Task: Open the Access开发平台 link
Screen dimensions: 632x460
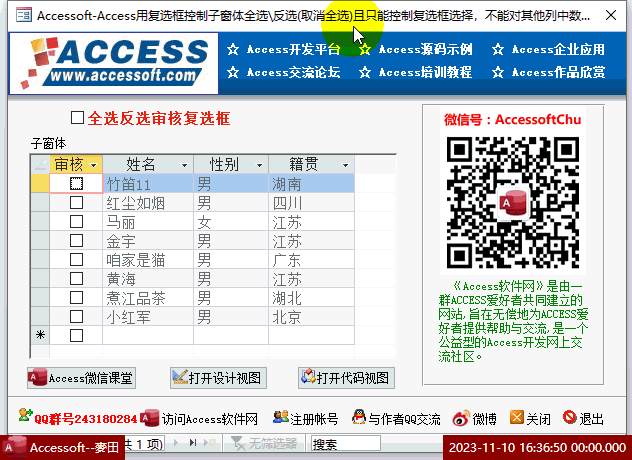Action: coord(293,49)
